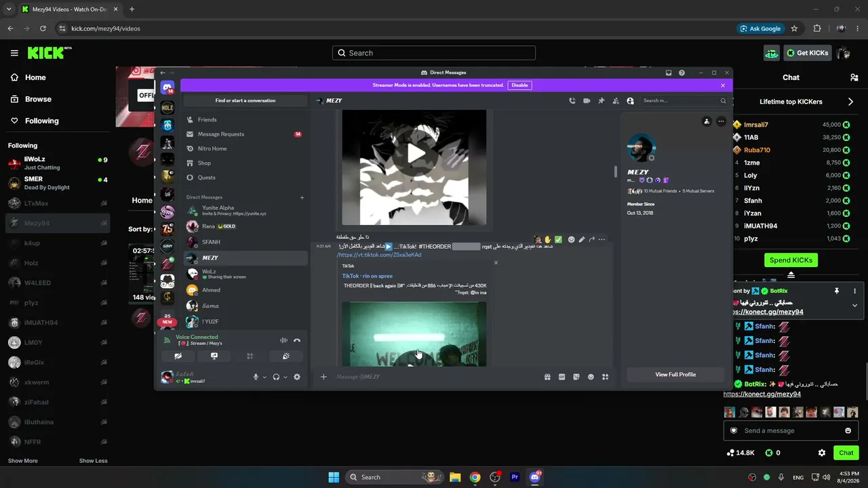This screenshot has height=488, width=868.
Task: View MEZY's full profile
Action: (x=675, y=374)
